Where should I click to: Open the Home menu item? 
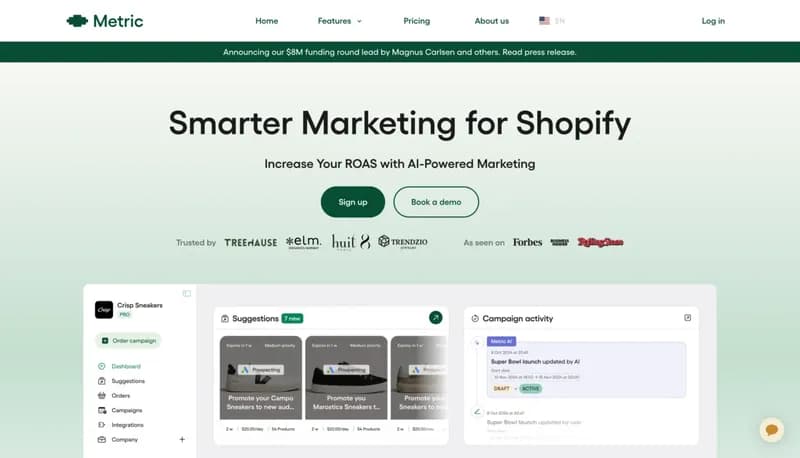point(267,21)
